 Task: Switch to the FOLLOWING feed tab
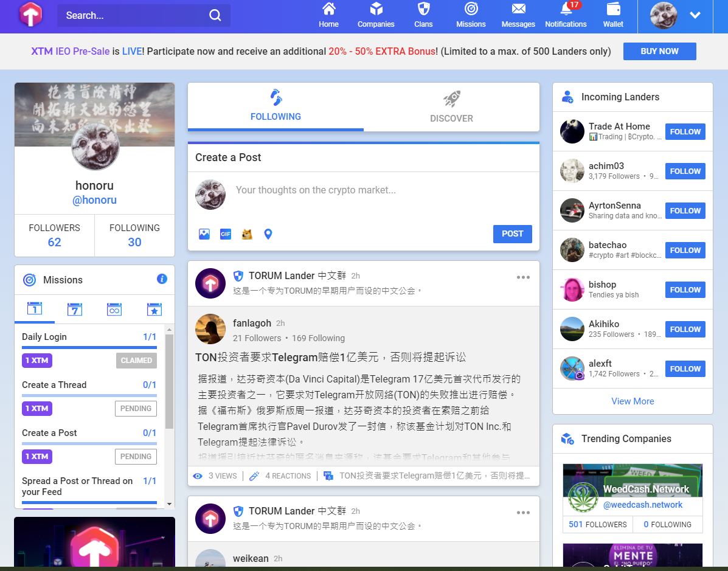click(x=276, y=106)
